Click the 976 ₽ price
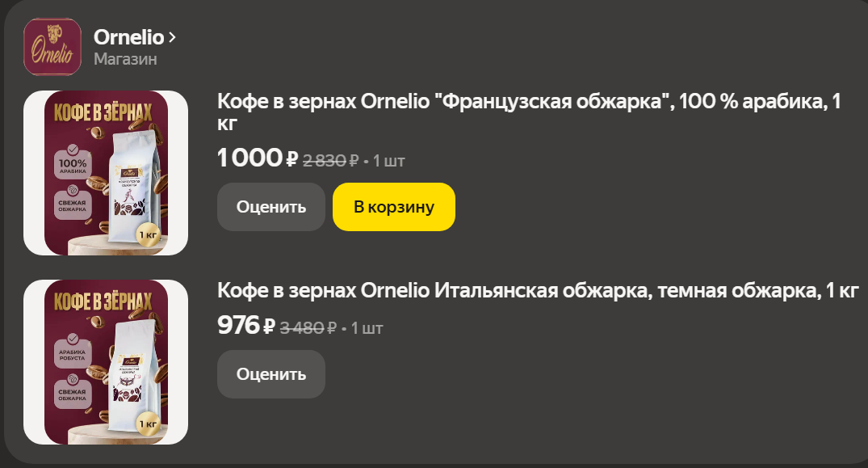The height and width of the screenshot is (468, 868). pyautogui.click(x=246, y=326)
